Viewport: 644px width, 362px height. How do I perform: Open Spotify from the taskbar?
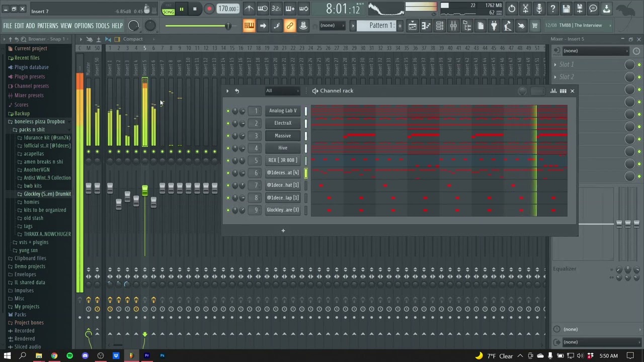(69, 356)
